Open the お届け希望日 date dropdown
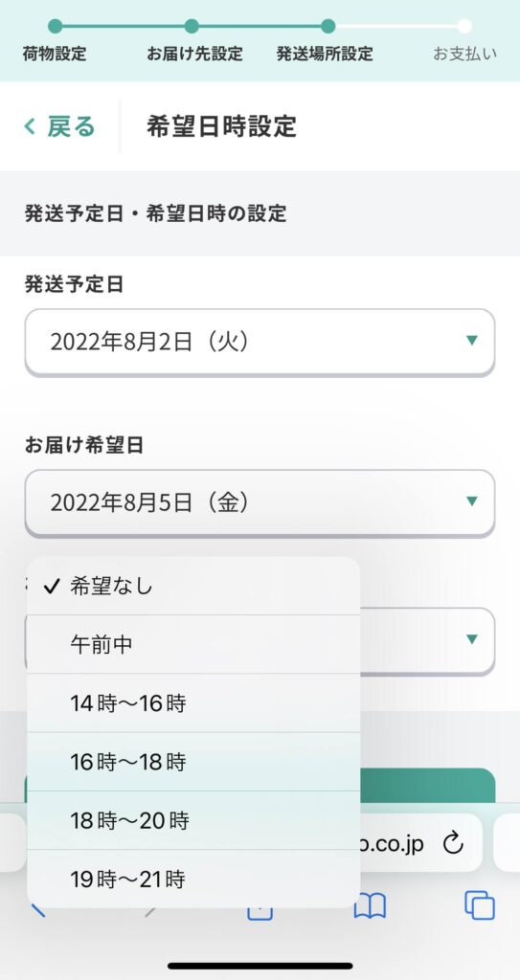Screen dimensions: 520x980 [x=260, y=502]
